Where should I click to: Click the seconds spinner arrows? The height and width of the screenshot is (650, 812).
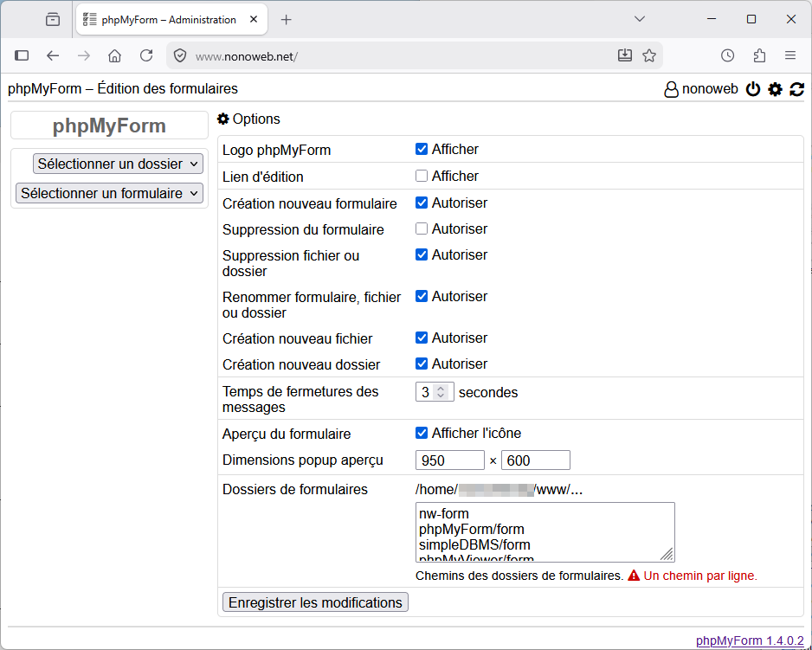point(441,392)
